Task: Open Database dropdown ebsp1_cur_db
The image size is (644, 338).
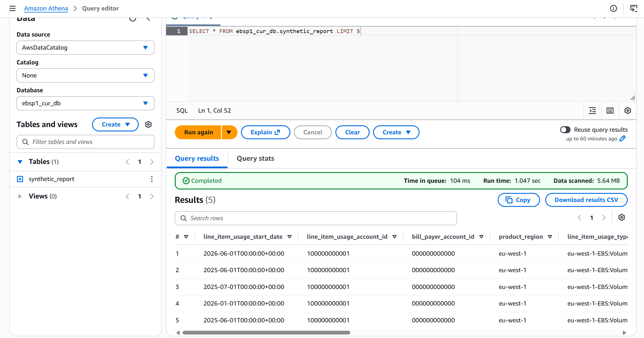Action: click(85, 103)
